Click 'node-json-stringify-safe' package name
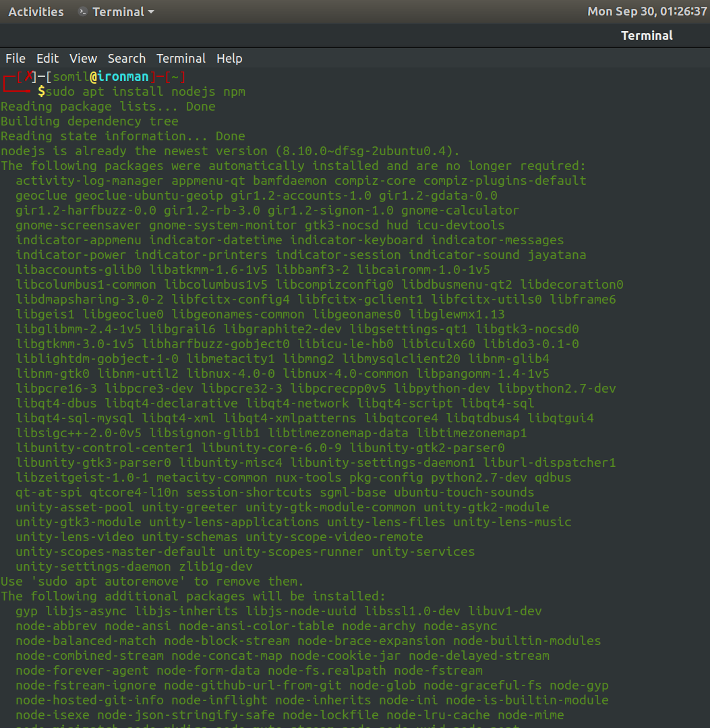The image size is (710, 728). 186,715
